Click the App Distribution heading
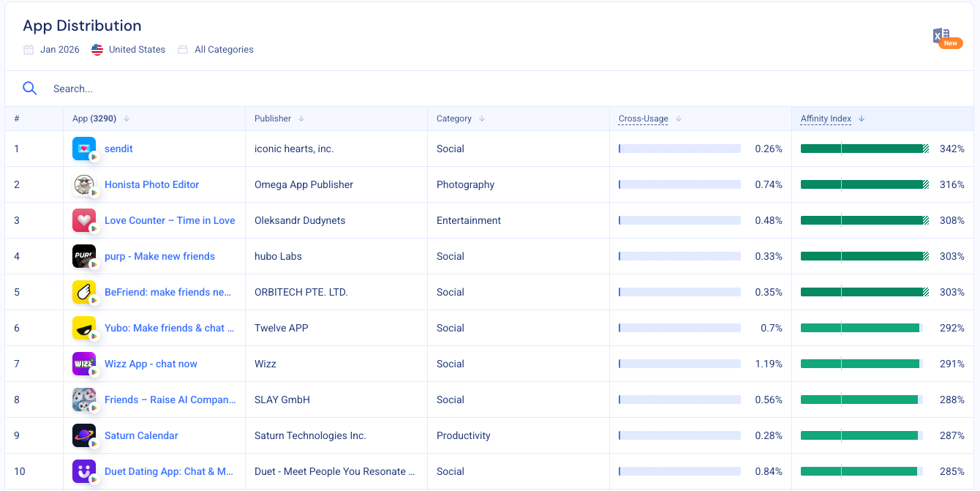Viewport: 980px width, 491px height. (82, 26)
